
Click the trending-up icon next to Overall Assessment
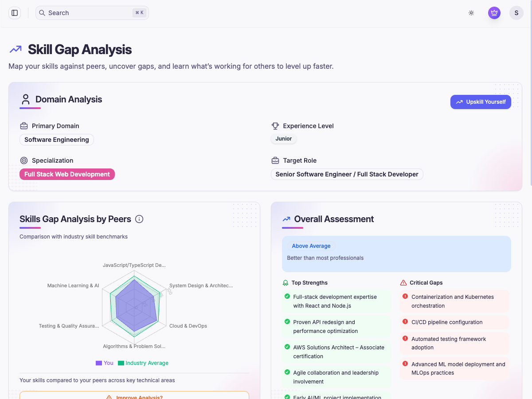[x=286, y=219]
